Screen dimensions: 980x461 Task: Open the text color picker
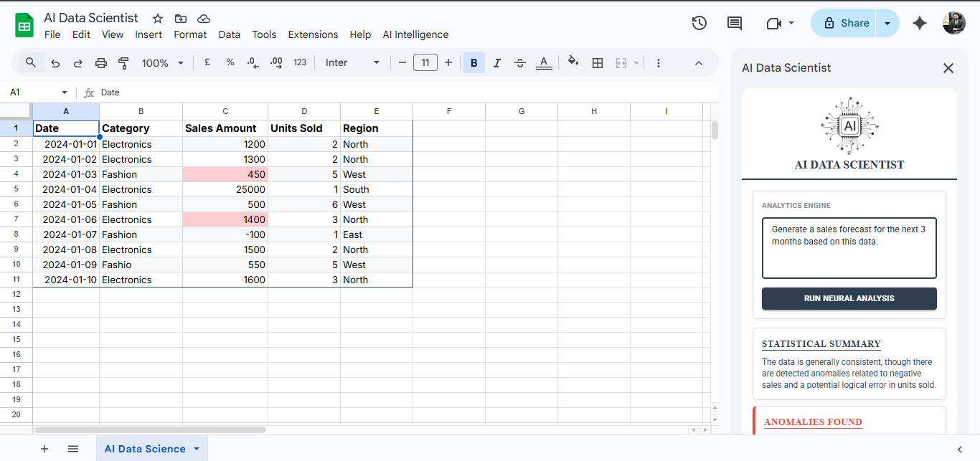pos(544,62)
